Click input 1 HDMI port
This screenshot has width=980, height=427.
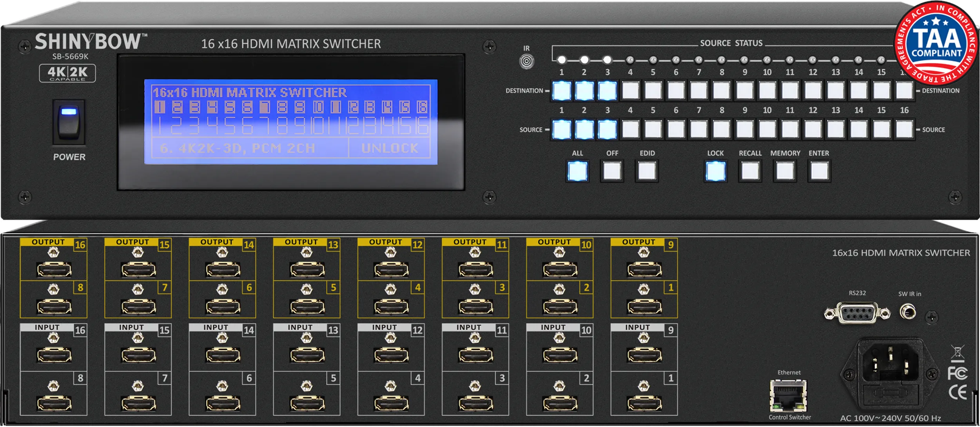(x=644, y=403)
